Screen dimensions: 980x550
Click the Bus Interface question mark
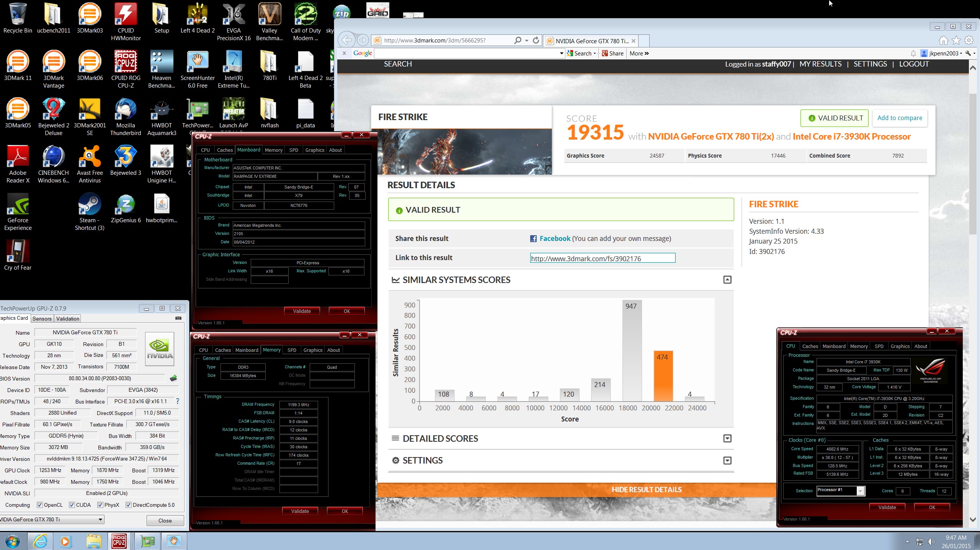(177, 401)
